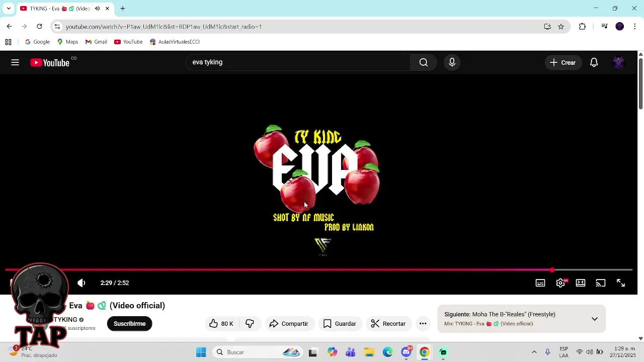Open the weather widget 24°C
The height and width of the screenshot is (362, 644).
click(x=34, y=352)
